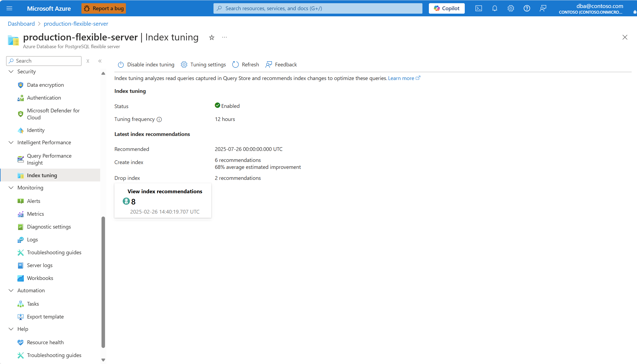Viewport: 637px width, 364px height.
Task: Open portal settings gear icon
Action: tap(511, 8)
